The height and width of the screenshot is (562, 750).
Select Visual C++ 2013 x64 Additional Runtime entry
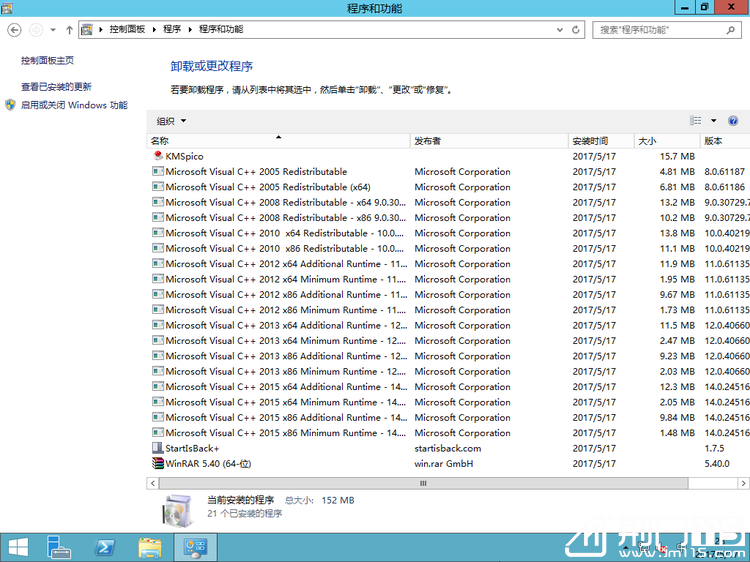pos(448,325)
